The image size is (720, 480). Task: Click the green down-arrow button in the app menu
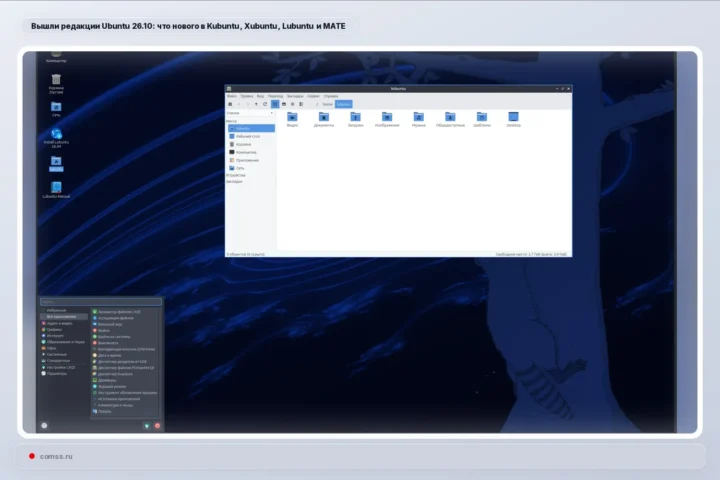click(x=147, y=426)
